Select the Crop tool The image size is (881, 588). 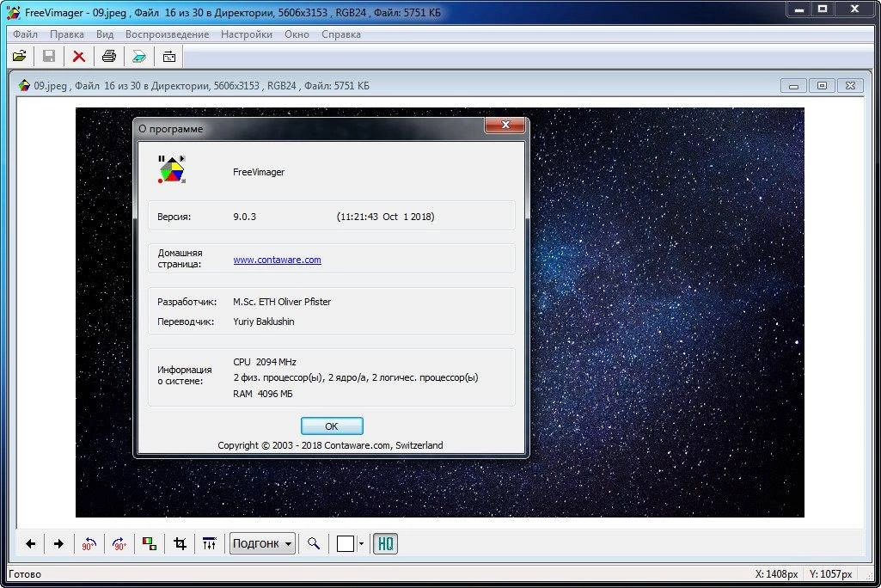pyautogui.click(x=180, y=543)
